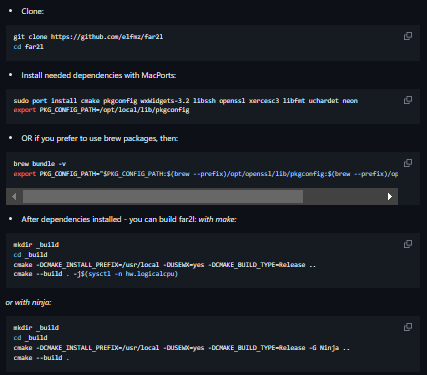
Task: Click the hw.logicalcpu cmake build line
Action: click(96, 274)
